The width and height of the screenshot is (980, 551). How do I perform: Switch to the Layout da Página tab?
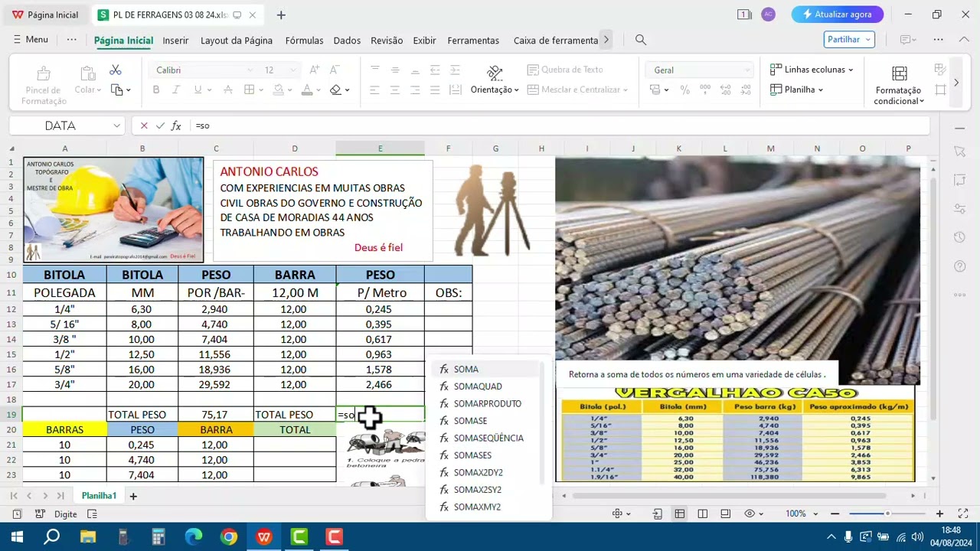(x=237, y=41)
